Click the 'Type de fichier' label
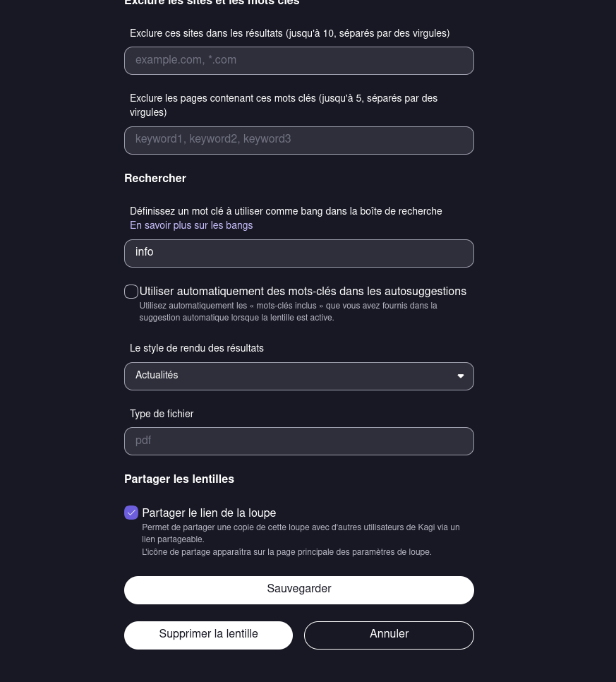 (x=162, y=414)
